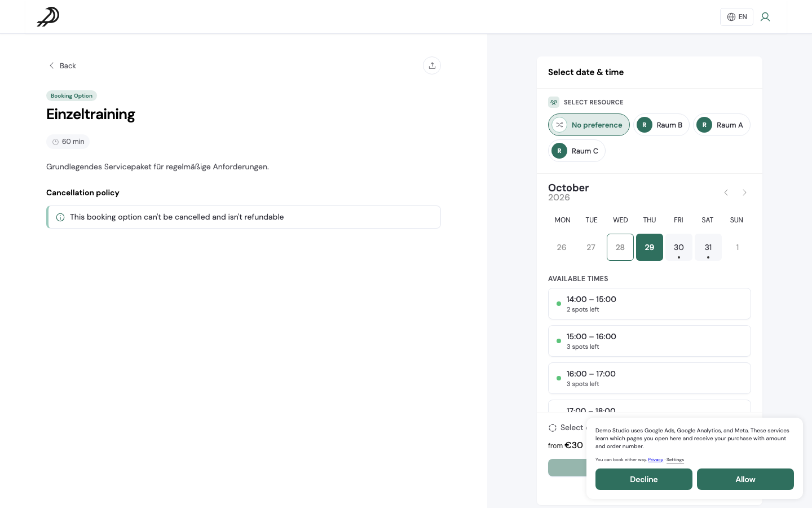Click the Cancellation policy heading
The height and width of the screenshot is (508, 812).
(x=83, y=192)
